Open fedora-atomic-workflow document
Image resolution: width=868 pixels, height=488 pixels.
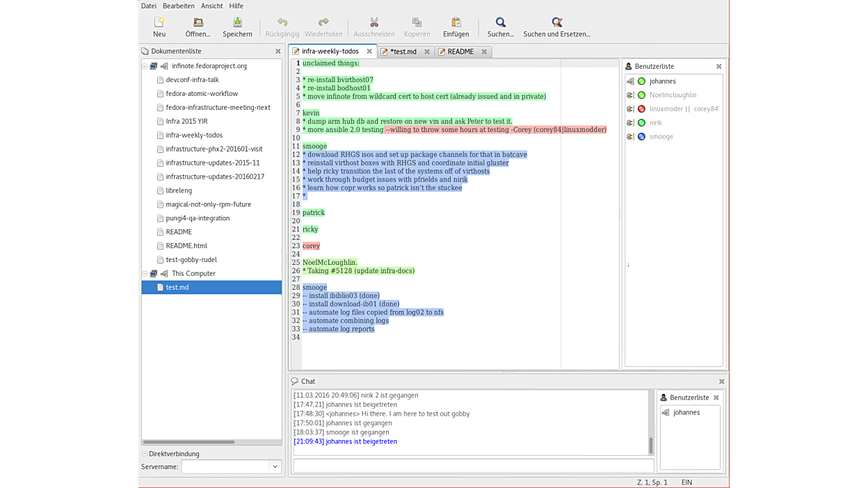pos(202,94)
